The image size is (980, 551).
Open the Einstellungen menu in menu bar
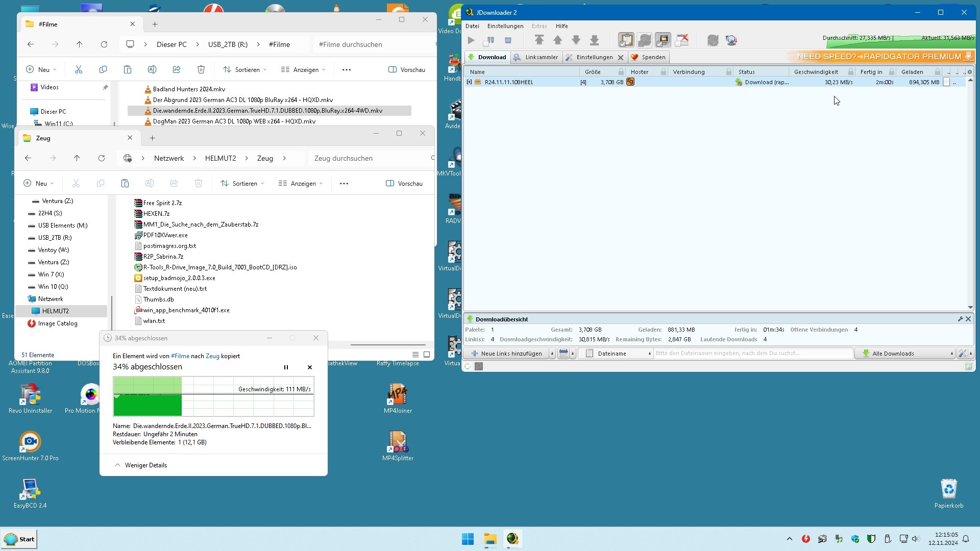click(505, 26)
